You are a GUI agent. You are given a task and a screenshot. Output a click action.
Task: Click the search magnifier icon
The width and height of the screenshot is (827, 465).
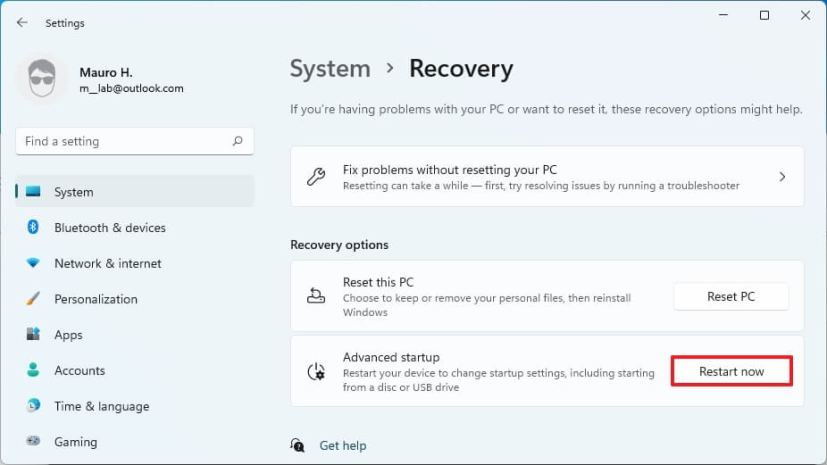(237, 142)
